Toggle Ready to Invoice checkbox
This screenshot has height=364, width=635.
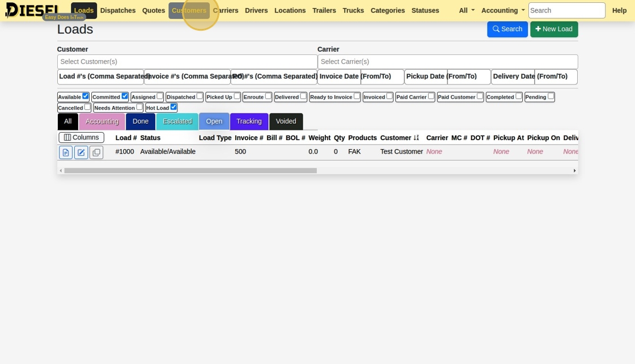357,96
